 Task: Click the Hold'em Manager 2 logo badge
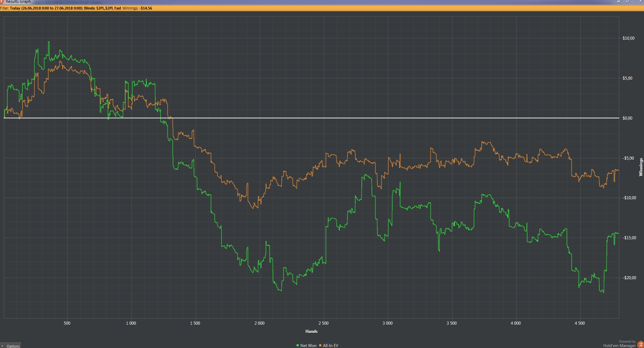[640, 344]
